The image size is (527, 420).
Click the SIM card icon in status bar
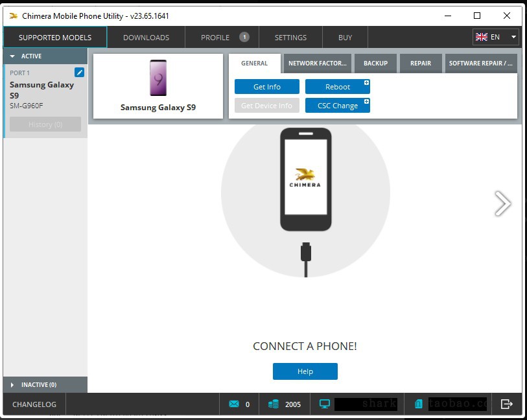[x=419, y=404]
